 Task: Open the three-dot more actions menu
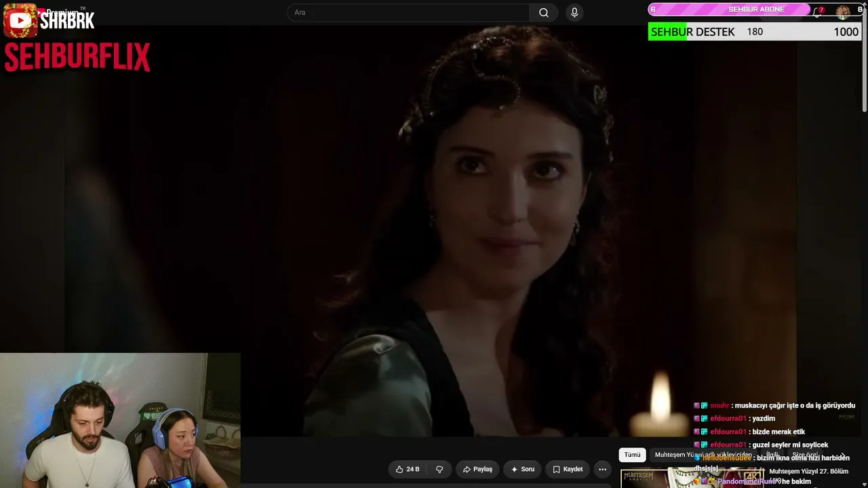pos(602,469)
